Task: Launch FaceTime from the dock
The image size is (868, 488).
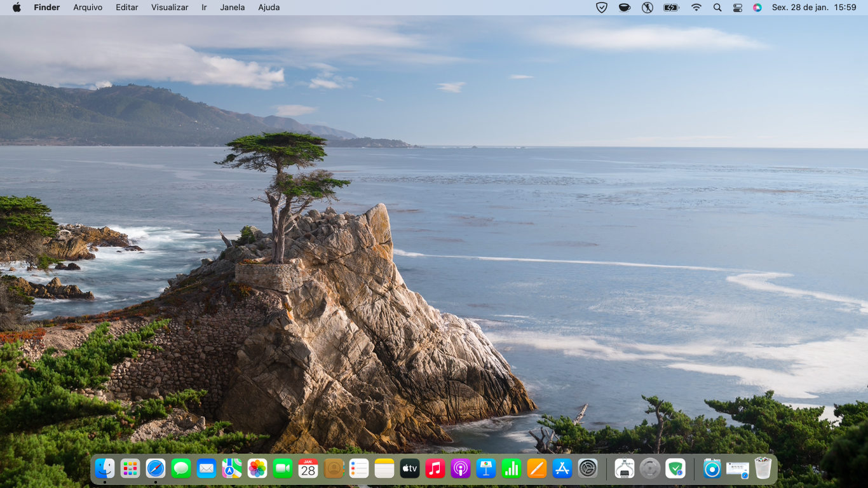Action: (x=283, y=469)
